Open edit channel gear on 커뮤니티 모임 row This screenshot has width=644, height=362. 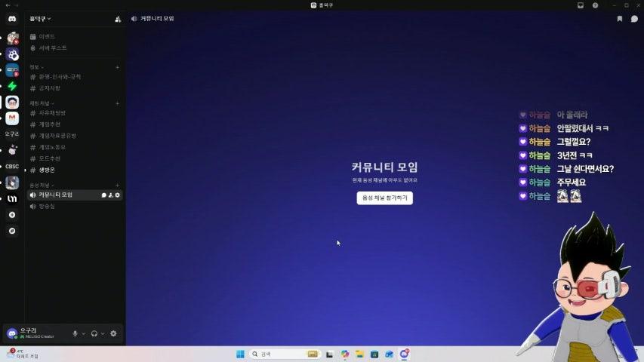(x=118, y=195)
